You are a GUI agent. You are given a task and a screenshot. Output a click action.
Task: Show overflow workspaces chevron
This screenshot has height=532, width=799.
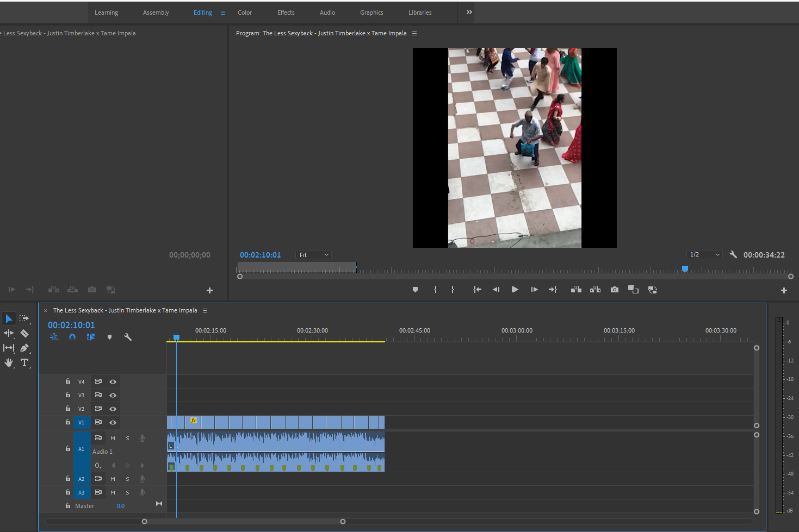point(469,12)
